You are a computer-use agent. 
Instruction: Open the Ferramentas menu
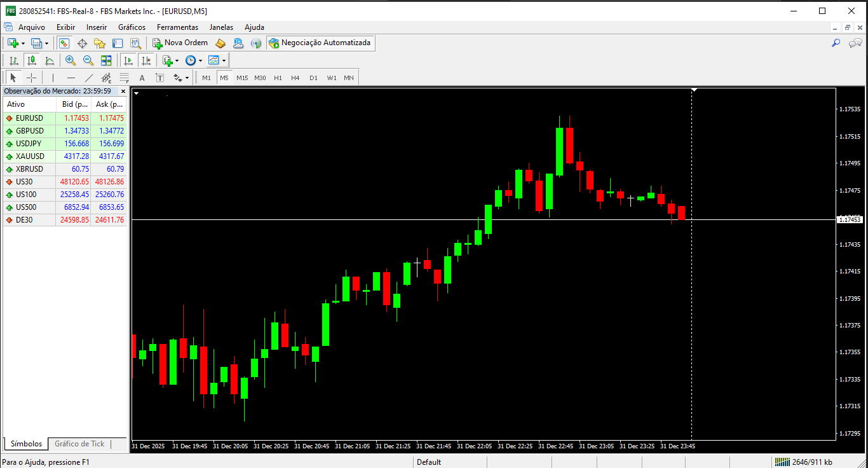click(177, 27)
